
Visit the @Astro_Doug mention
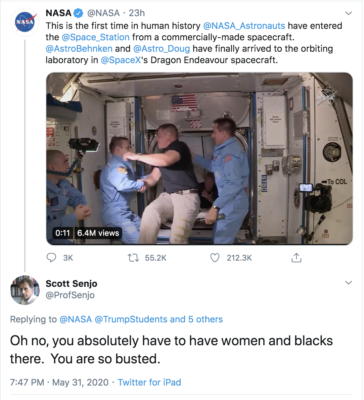161,49
